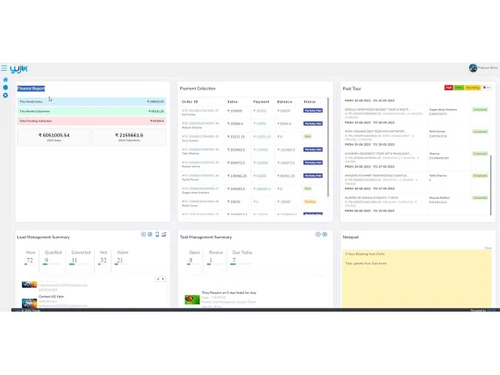Viewport: 500px width, 375px height.
Task: Click the solid circle icon in the sidebar
Action: (x=5, y=87)
